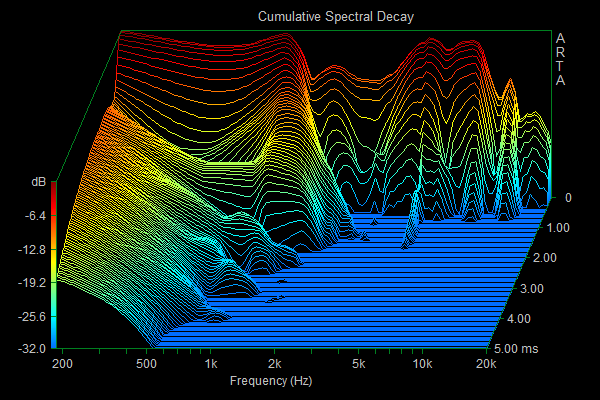This screenshot has height=400, width=600.
Task: Click the 1.00 time axis label
Action: pos(558,228)
